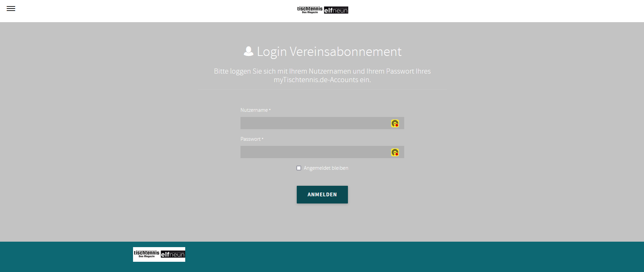Viewport: 644px width, 272px height.
Task: Click the elfneun logo in the header
Action: 336,10
